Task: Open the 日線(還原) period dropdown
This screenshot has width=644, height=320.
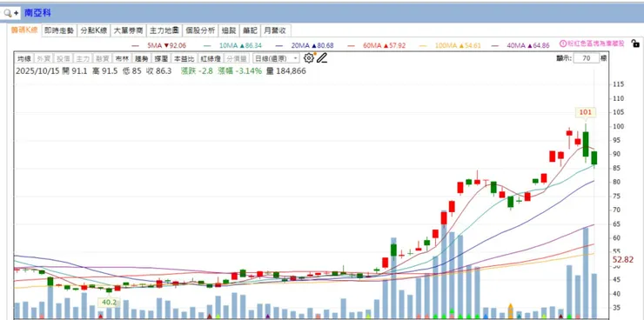Action: pyautogui.click(x=276, y=58)
